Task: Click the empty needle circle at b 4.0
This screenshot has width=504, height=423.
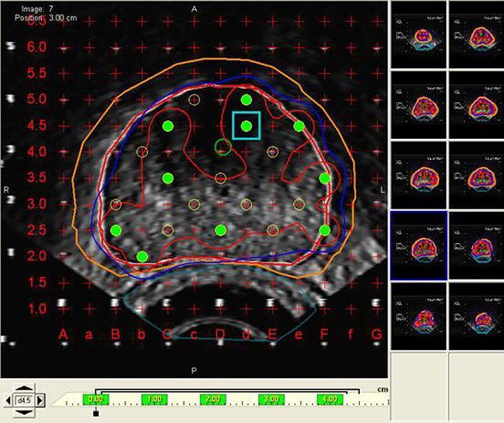Action: pos(142,151)
